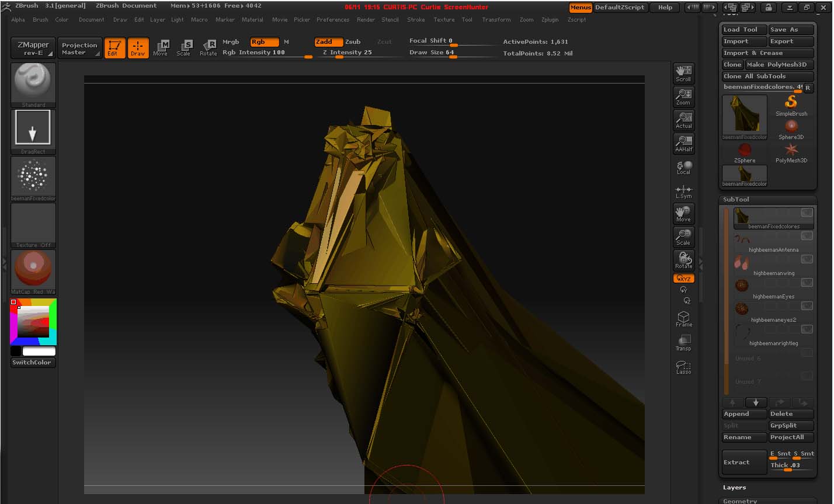834x504 pixels.
Task: Toggle visibility of highbeemanAntenna subtool
Action: click(807, 236)
